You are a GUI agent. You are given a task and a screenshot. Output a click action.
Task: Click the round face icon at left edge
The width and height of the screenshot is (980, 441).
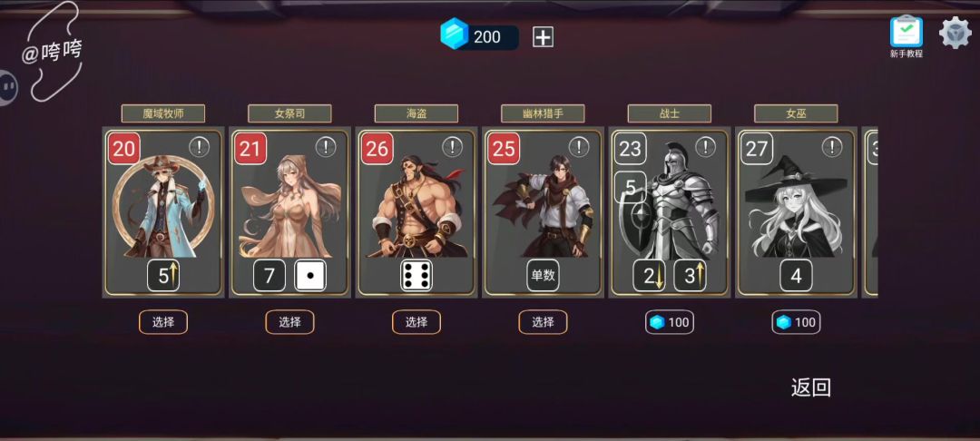coord(7,87)
